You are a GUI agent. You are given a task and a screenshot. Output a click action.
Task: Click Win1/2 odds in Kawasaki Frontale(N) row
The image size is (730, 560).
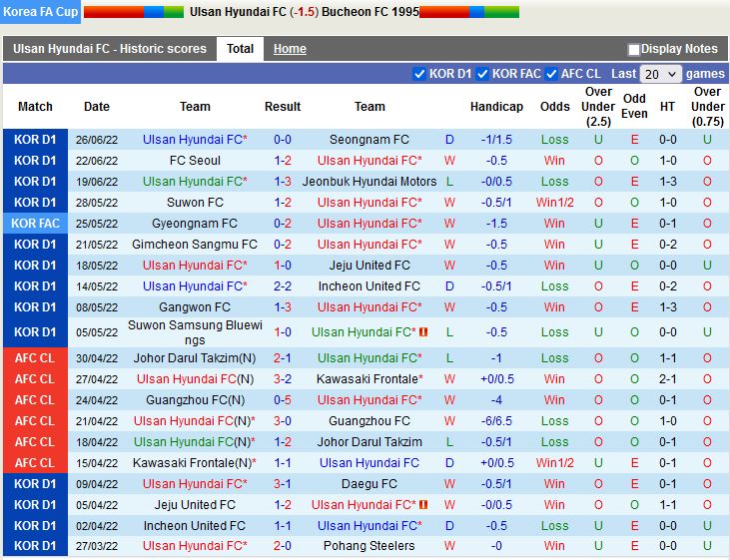554,463
